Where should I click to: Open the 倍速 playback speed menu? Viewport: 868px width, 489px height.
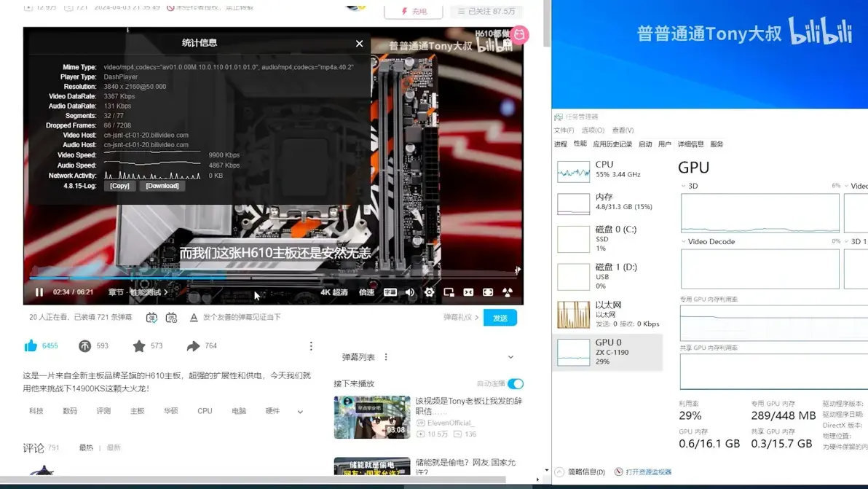coord(366,292)
